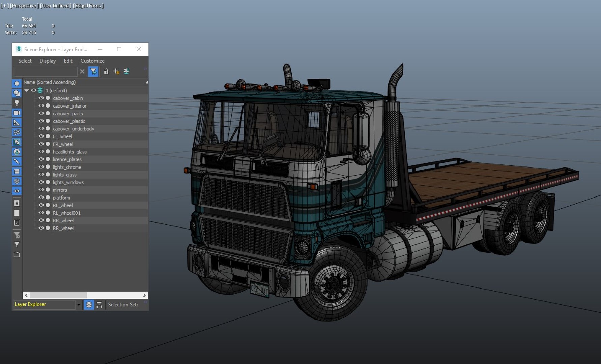Viewport: 601px width, 364px height.
Task: Click the horizontal scrollbar thumb
Action: coord(58,295)
